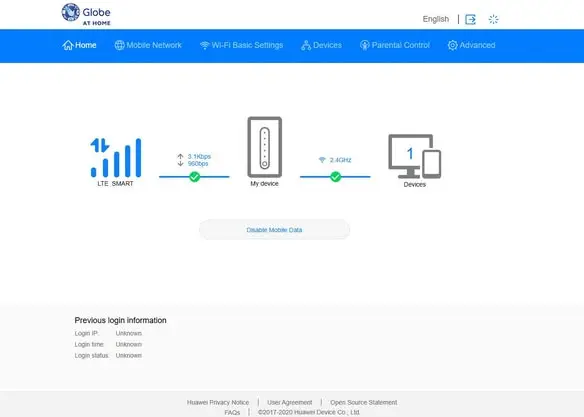Click the Login time Unknown value

tap(128, 344)
